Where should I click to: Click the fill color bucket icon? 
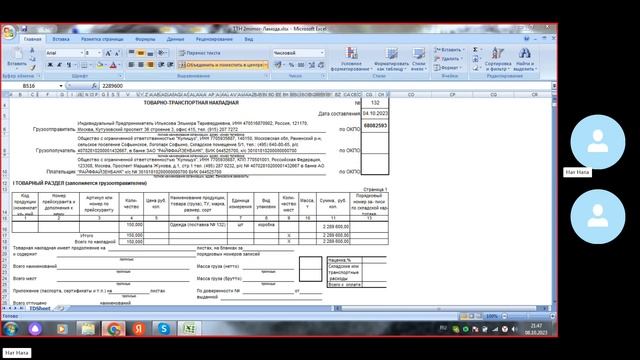[99, 65]
